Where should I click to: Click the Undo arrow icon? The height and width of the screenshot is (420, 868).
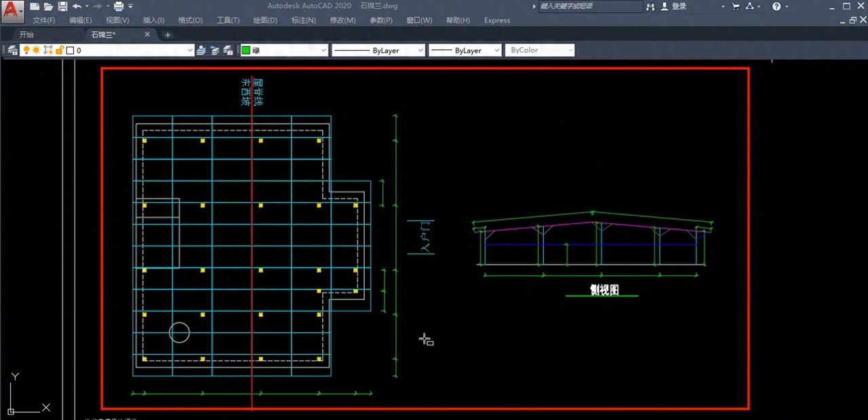77,6
